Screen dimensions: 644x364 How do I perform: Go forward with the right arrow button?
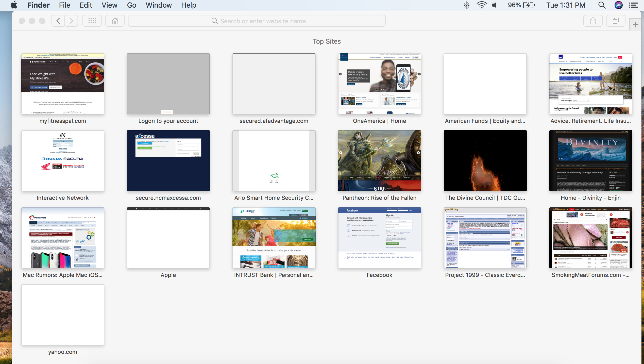[x=71, y=21]
